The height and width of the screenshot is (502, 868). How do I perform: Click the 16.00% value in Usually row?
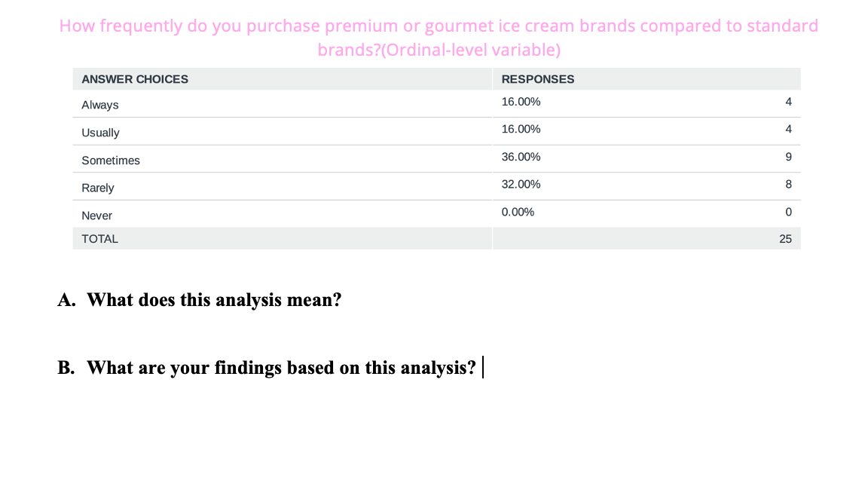[x=521, y=129]
